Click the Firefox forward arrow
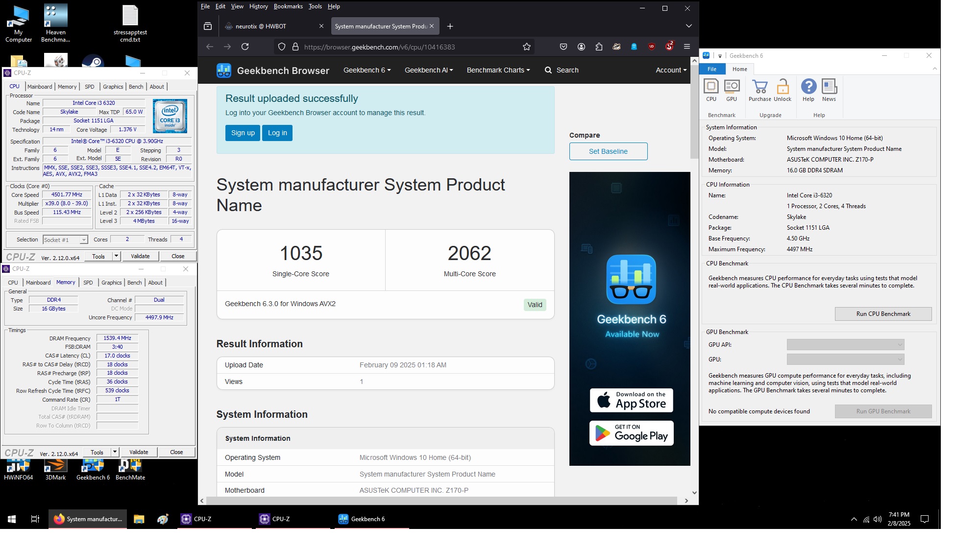980x551 pixels. point(227,47)
